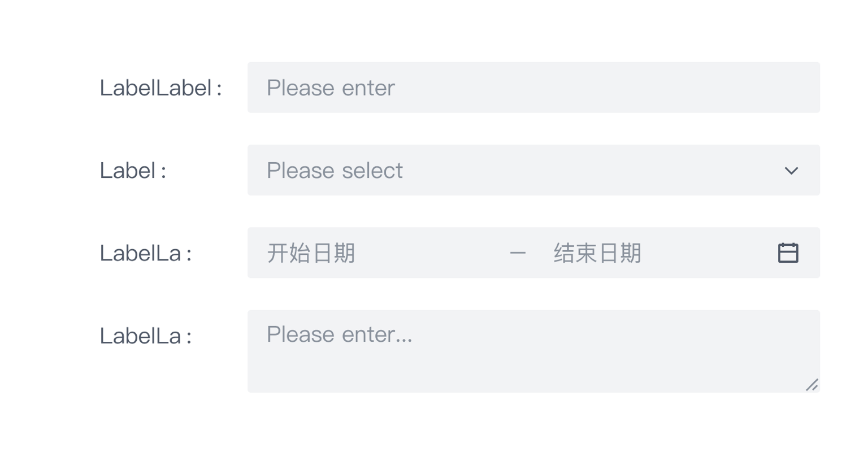
Task: Click the 'Please enter' placeholder in the first input
Action: pyautogui.click(x=331, y=88)
